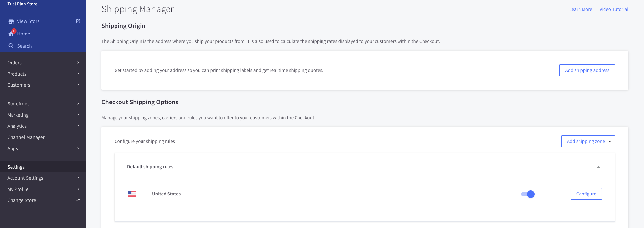Expand the Marketing menu chevron

[78, 115]
